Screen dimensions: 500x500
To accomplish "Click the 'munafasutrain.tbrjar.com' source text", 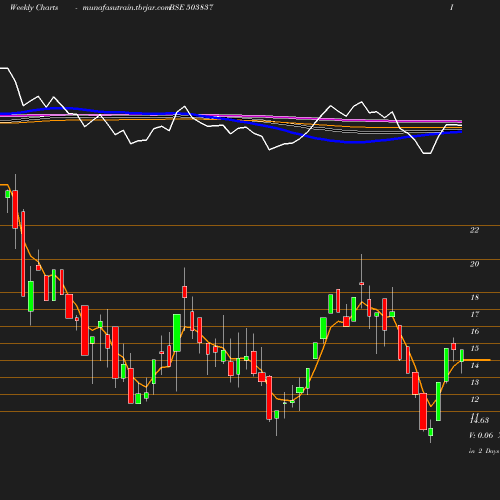I will coord(126,7).
